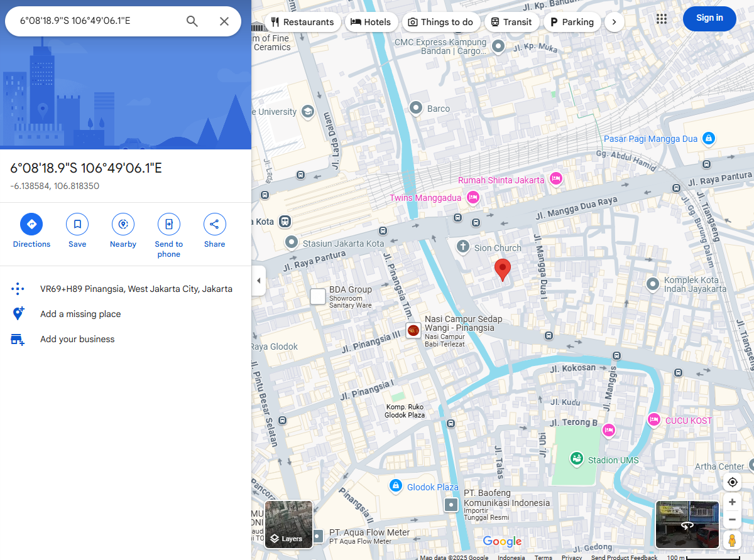The image size is (754, 560).
Task: Open the Google apps grid
Action: (661, 19)
